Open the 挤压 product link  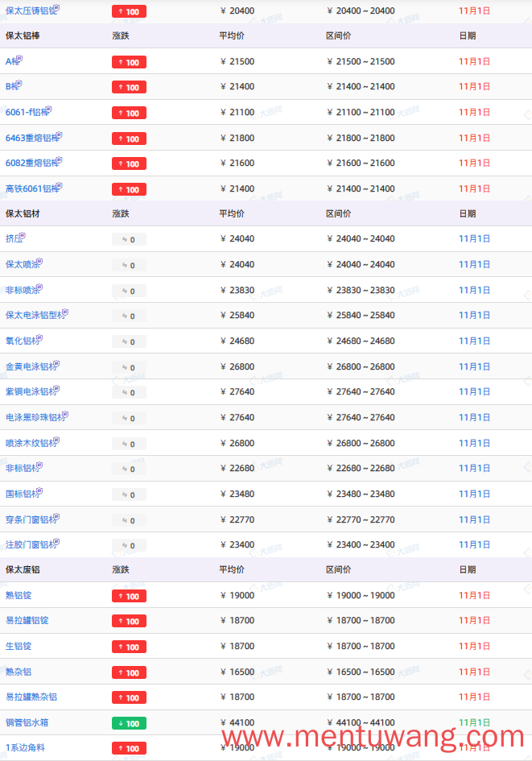tap(13, 239)
